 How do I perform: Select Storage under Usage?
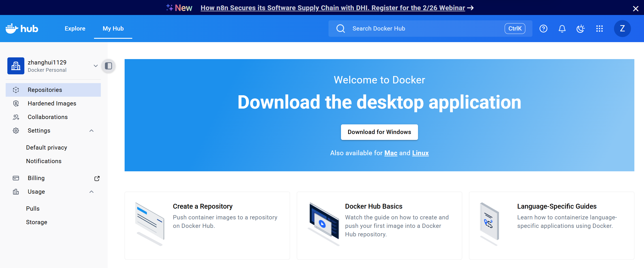pyautogui.click(x=37, y=222)
